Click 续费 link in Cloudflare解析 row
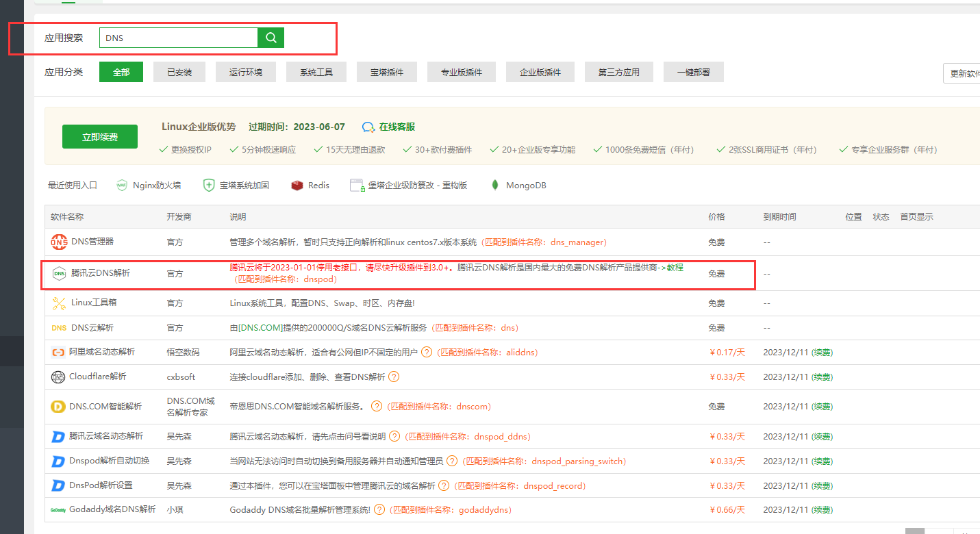This screenshot has height=534, width=980. tap(822, 377)
